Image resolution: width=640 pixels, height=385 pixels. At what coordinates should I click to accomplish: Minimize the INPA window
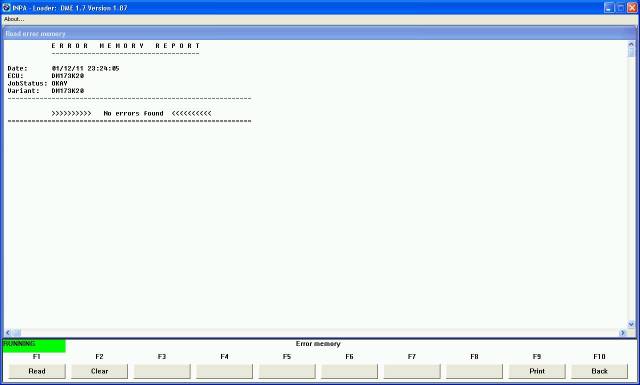pos(609,7)
